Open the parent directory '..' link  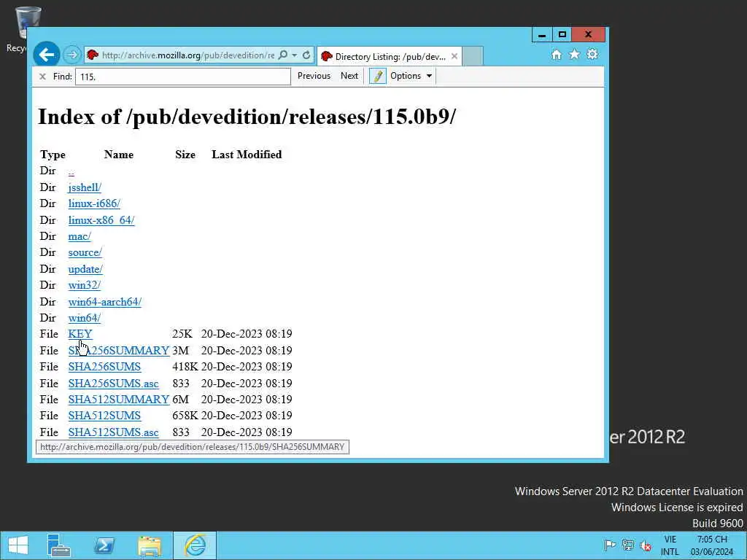click(x=71, y=171)
